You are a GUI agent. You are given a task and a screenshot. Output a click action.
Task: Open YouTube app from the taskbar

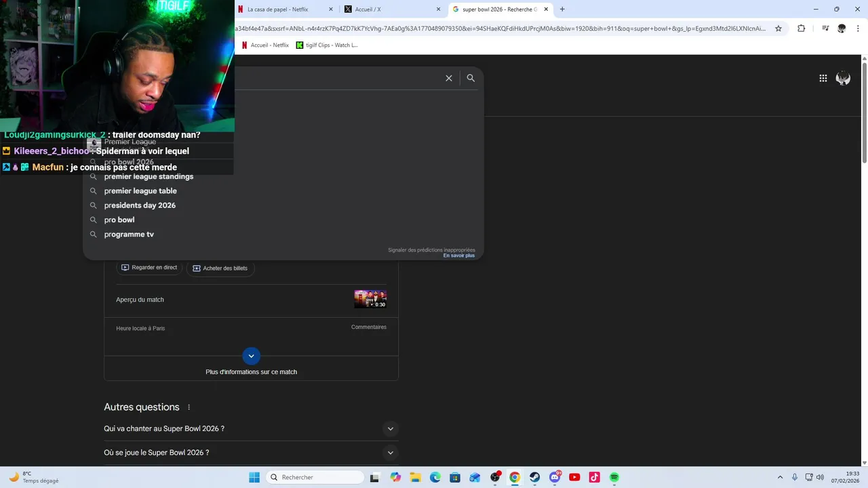click(x=574, y=477)
